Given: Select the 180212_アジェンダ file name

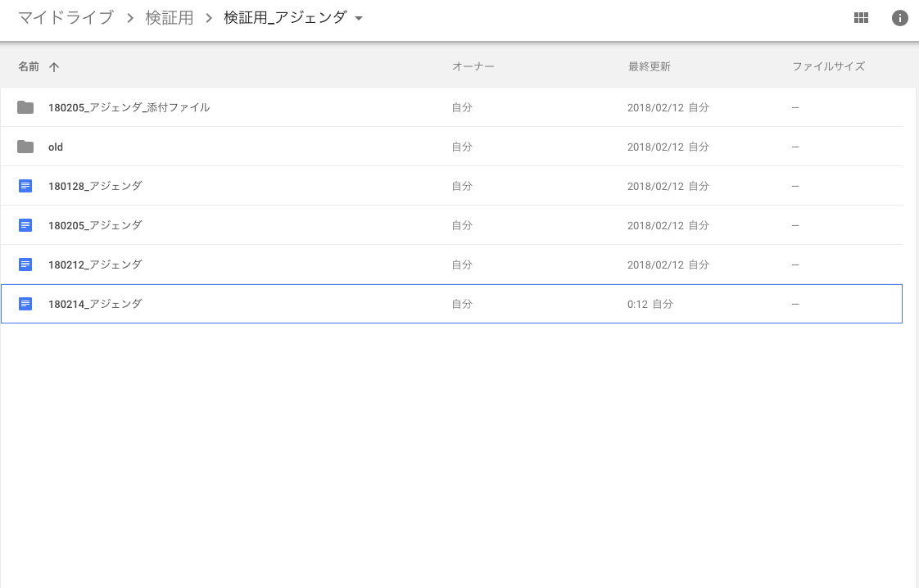Looking at the screenshot, I should (95, 265).
